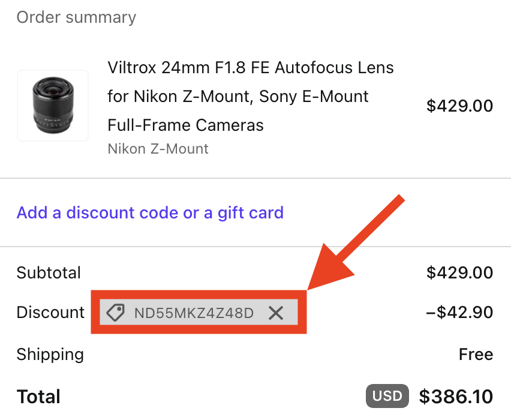Select the ND55MKZ4Z48D discount code chip
511x420 pixels.
pos(199,313)
